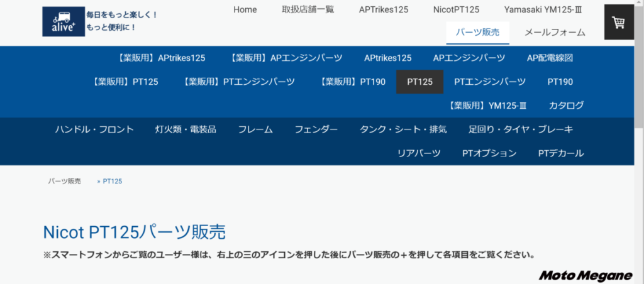The width and height of the screenshot is (644, 284).
Task: Open the メールフォーム page
Action: [x=555, y=32]
